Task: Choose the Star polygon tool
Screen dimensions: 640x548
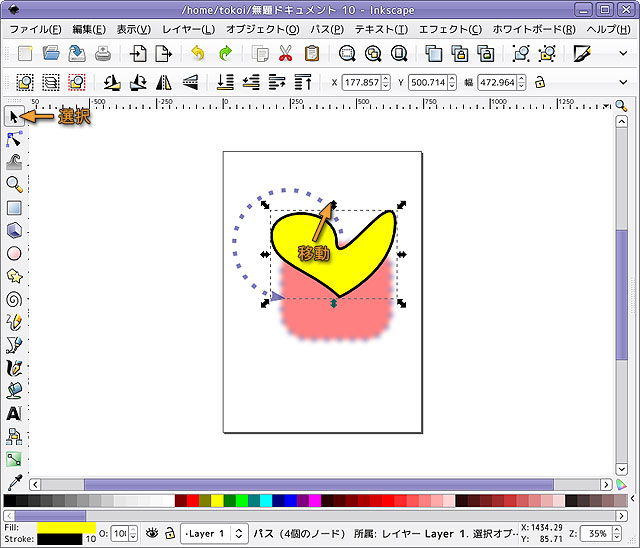Action: coord(14,276)
